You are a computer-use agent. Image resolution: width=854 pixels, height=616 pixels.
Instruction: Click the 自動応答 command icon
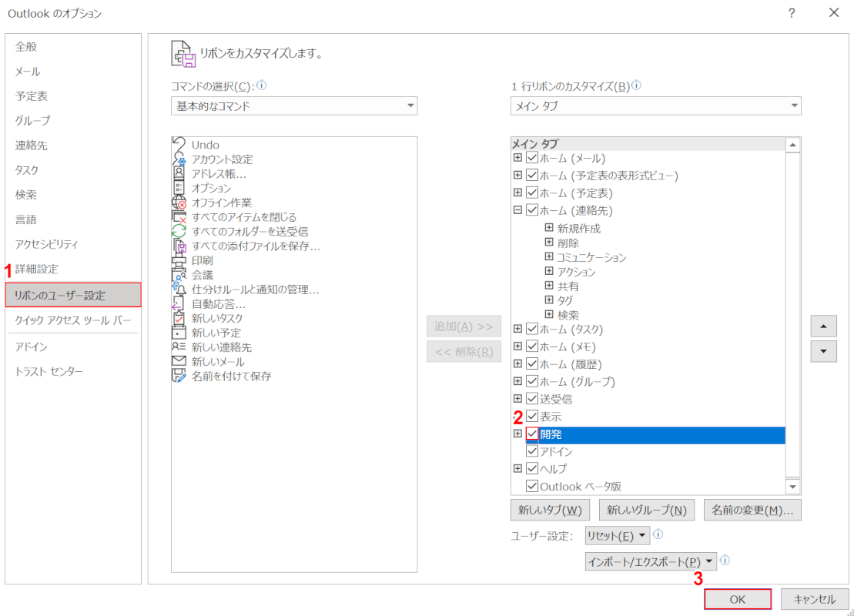[179, 303]
